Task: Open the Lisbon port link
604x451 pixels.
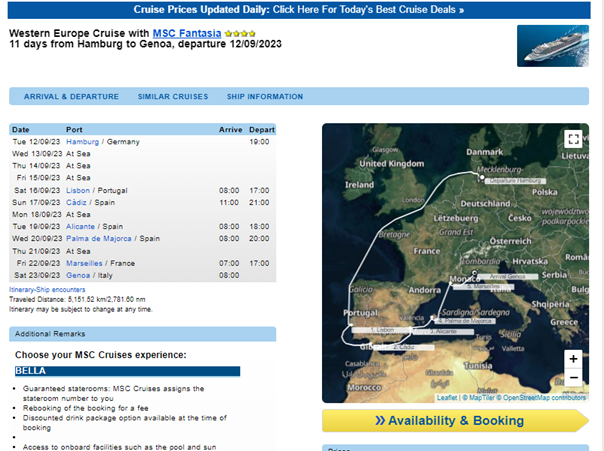Action: (78, 190)
